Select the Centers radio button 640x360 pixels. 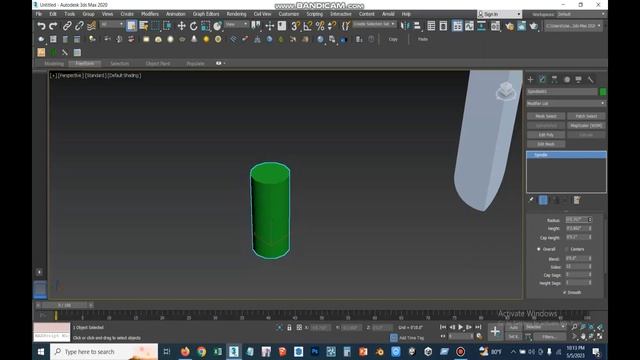pyautogui.click(x=567, y=249)
